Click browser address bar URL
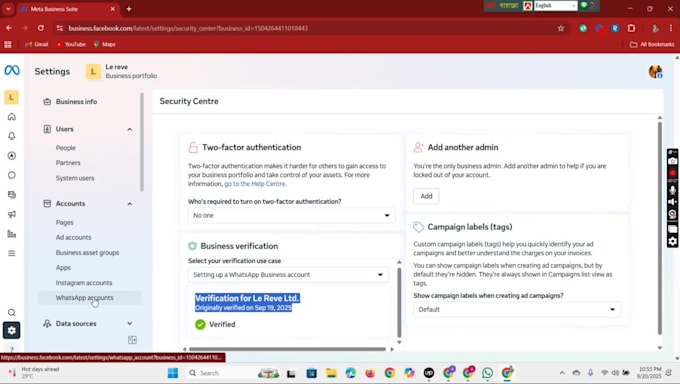 tap(188, 28)
